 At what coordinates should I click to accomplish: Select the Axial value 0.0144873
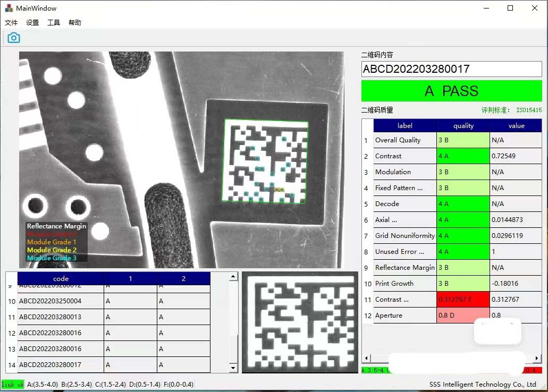click(516, 220)
